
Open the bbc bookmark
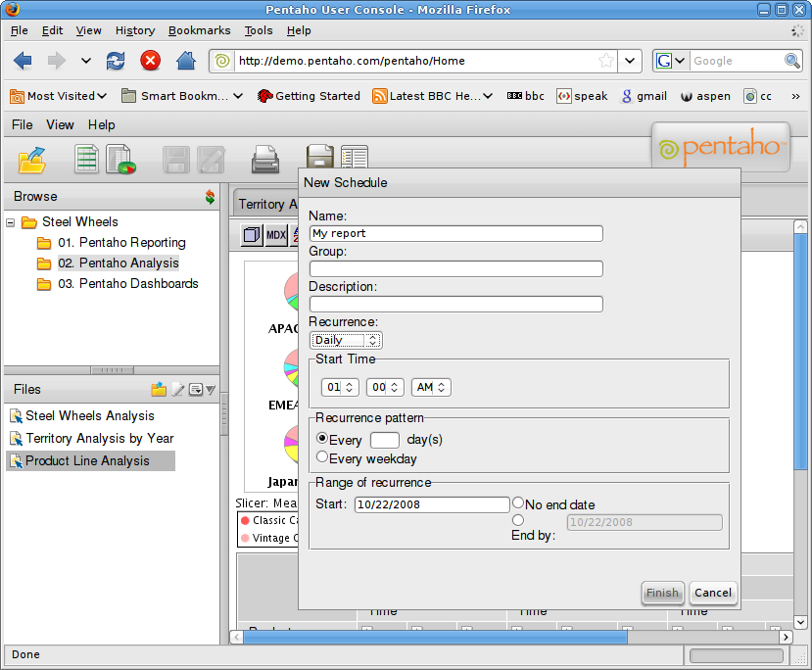(x=526, y=96)
